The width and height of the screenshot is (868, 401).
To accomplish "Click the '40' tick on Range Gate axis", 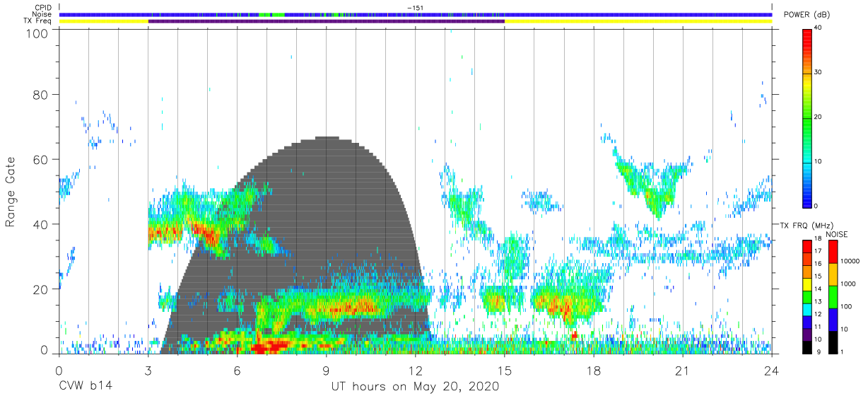I will coord(42,224).
